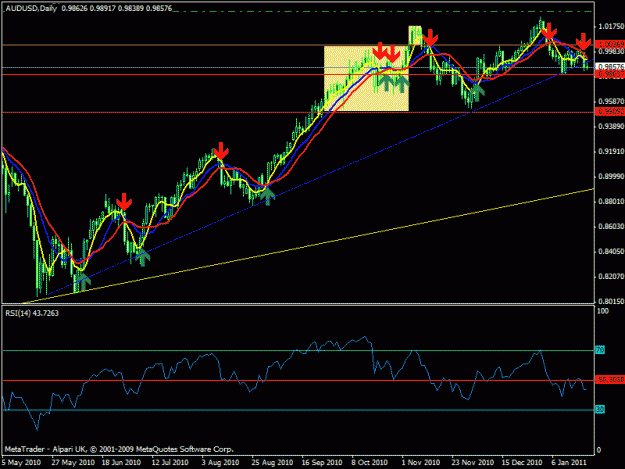Click the AUDUSD,Daily chart title
Screen dimensions: 625x469
pyautogui.click(x=31, y=8)
